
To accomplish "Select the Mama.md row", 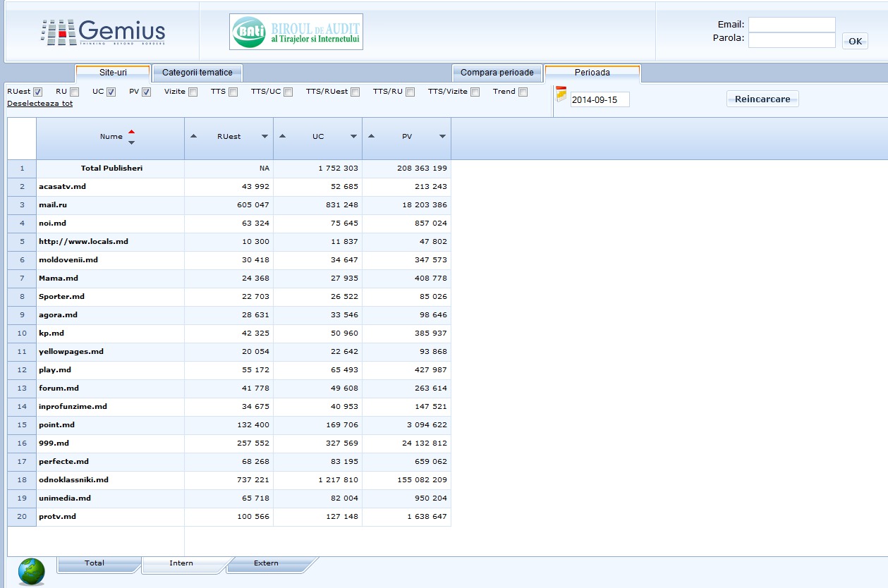I will (x=229, y=278).
